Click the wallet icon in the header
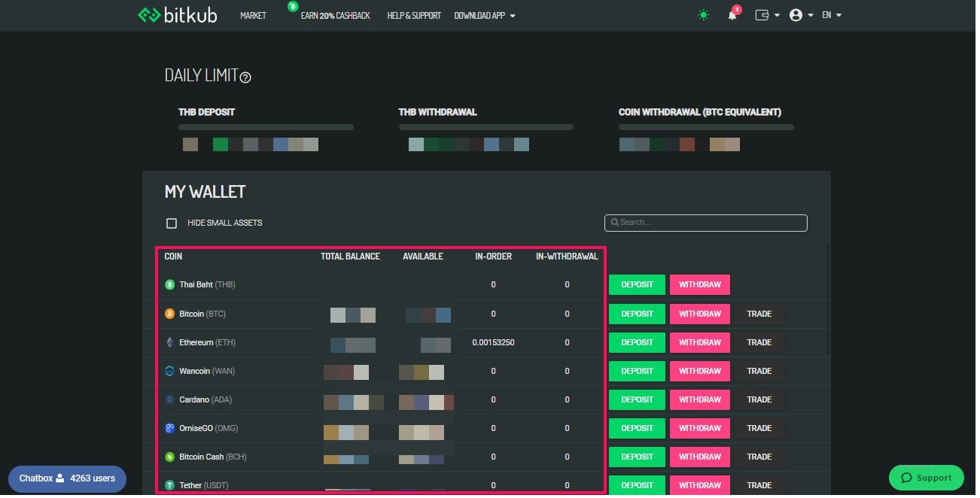The height and width of the screenshot is (498, 980). [x=762, y=14]
